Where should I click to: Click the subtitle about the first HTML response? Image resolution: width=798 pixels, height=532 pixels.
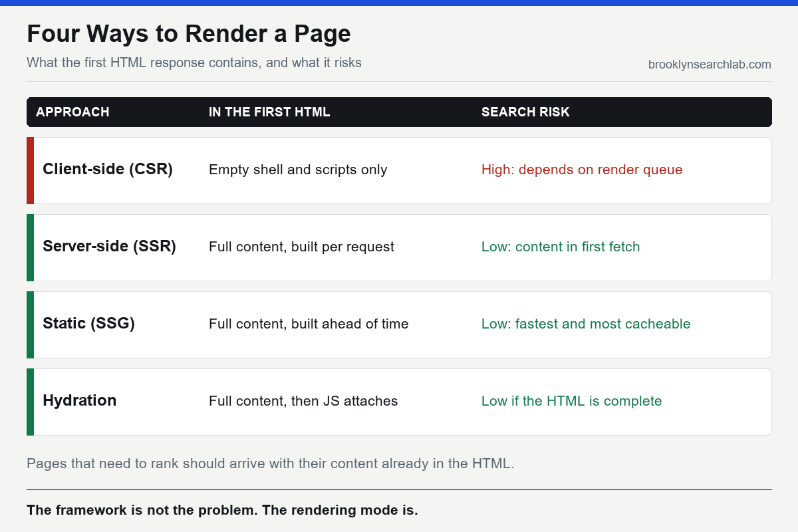pyautogui.click(x=194, y=63)
